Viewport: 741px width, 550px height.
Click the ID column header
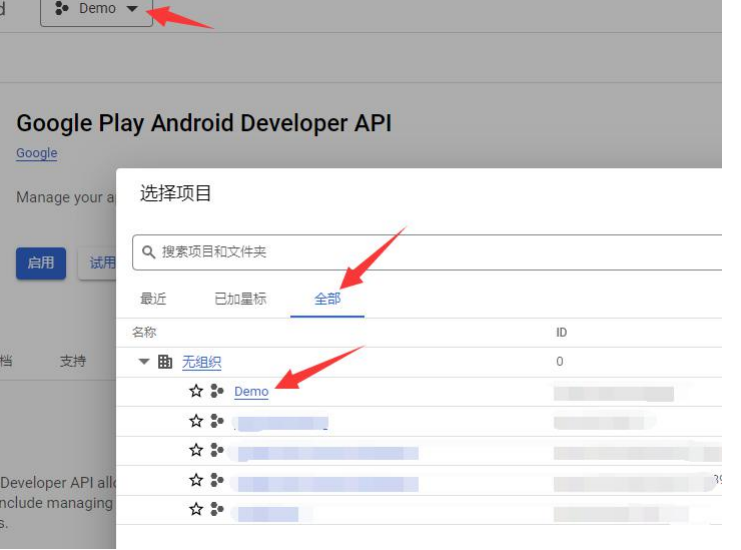[561, 333]
